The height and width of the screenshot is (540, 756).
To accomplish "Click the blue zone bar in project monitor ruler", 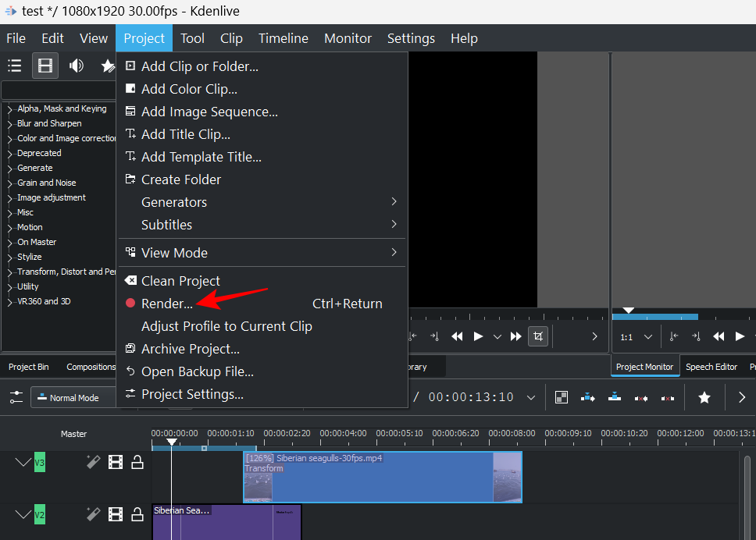I will [x=654, y=317].
